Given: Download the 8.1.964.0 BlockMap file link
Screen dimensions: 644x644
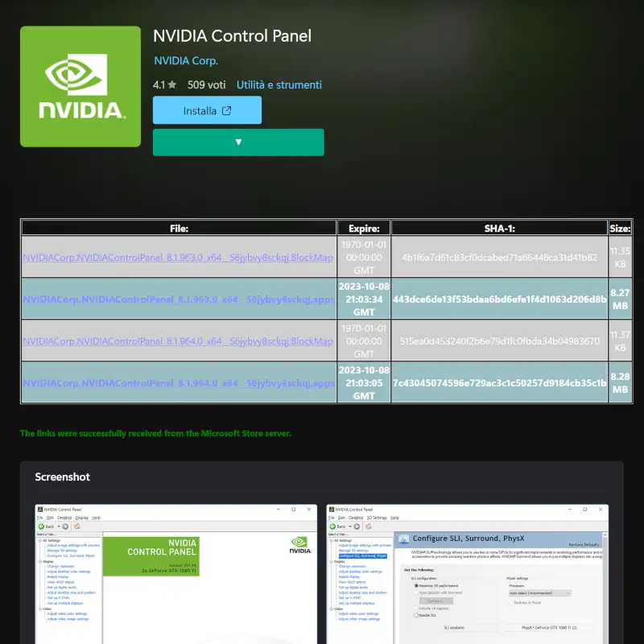Looking at the screenshot, I should [178, 341].
